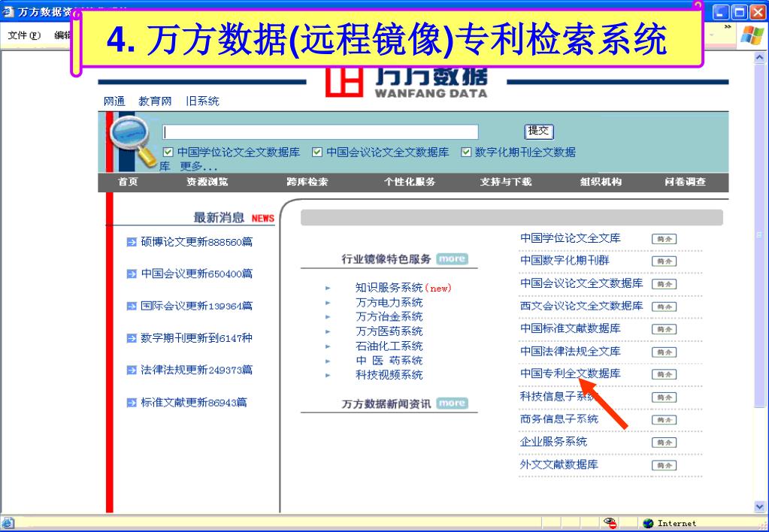Open the 教育网 mirror link
The image size is (769, 532).
coord(155,101)
